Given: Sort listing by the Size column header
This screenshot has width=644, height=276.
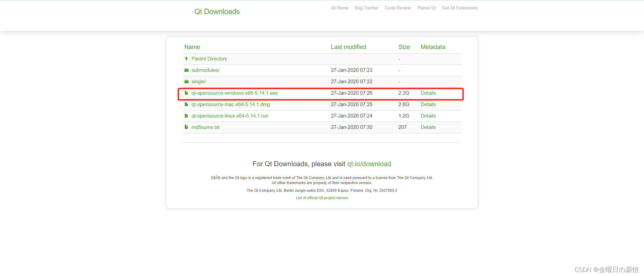Looking at the screenshot, I should click(404, 47).
